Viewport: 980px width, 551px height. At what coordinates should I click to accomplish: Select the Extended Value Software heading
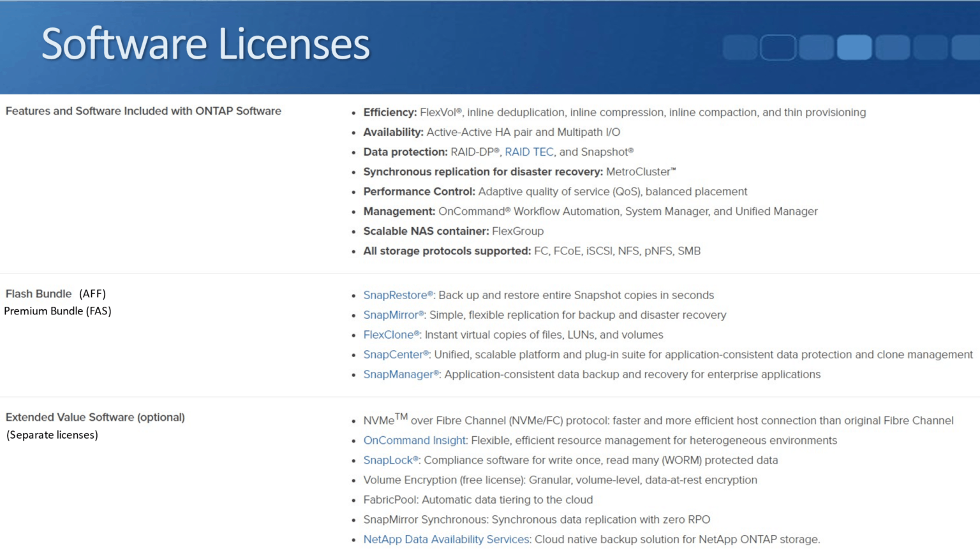click(94, 417)
